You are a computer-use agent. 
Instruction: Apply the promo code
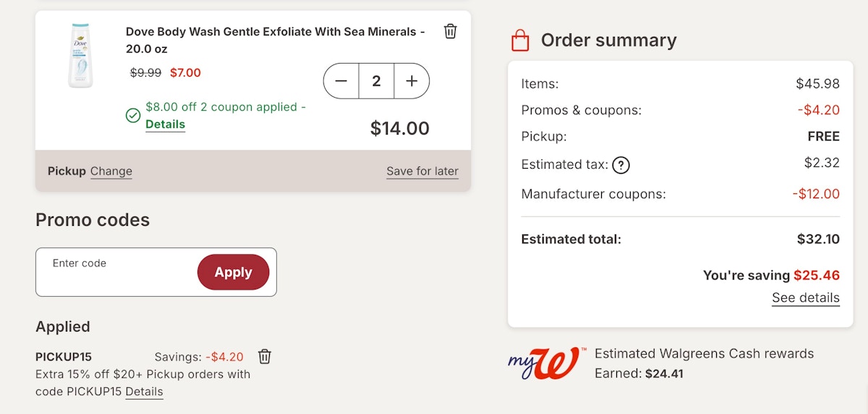click(233, 272)
